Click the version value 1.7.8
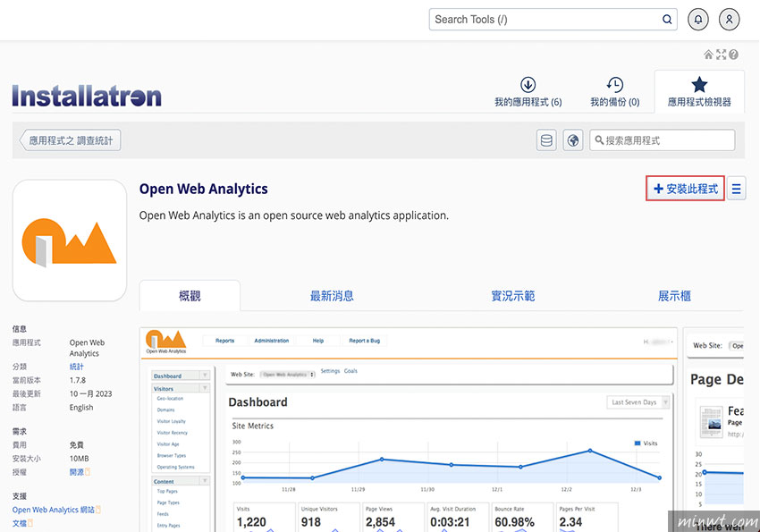 coord(78,380)
